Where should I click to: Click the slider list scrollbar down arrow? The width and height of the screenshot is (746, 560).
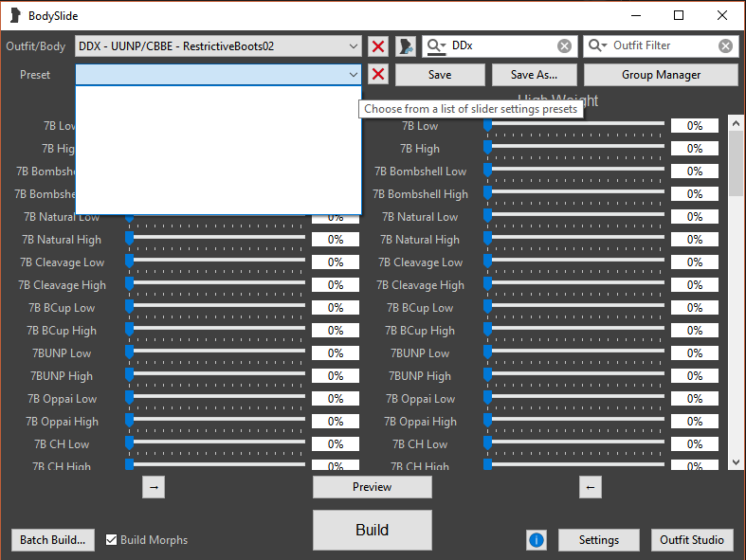coord(736,462)
